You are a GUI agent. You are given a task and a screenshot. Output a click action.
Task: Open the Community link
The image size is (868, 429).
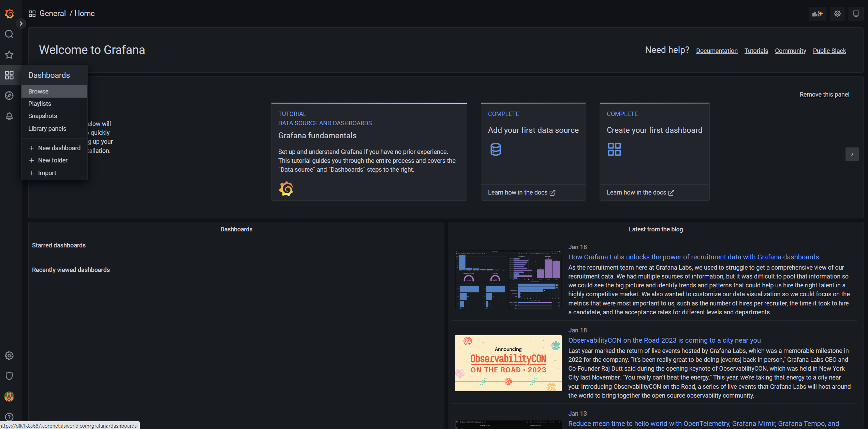coord(790,51)
